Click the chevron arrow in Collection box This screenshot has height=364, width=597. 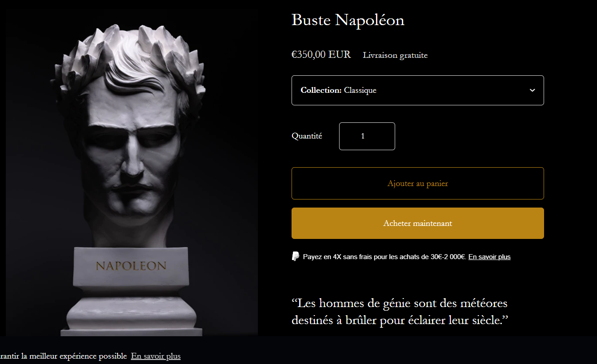pyautogui.click(x=532, y=90)
